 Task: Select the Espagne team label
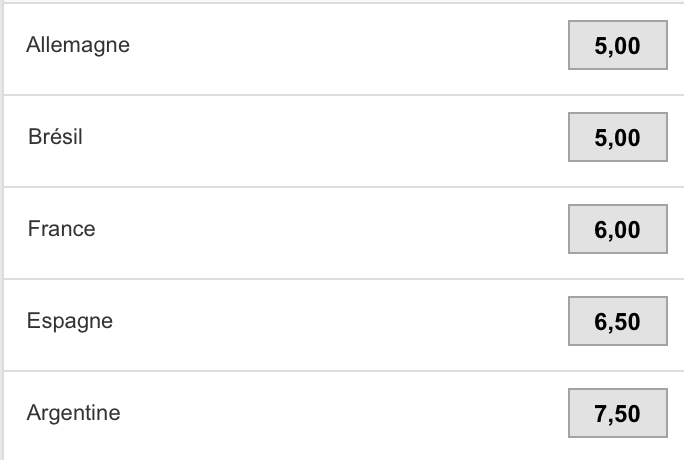pos(70,321)
